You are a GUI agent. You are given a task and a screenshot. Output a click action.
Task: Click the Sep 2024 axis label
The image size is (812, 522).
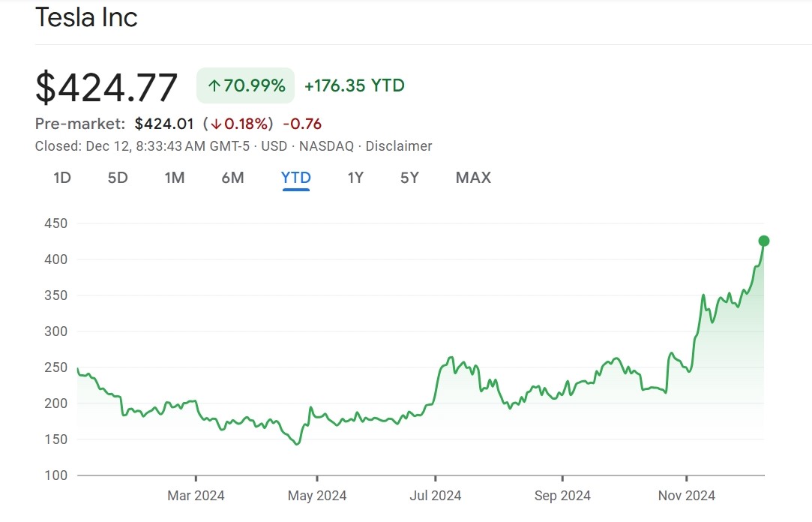click(562, 496)
